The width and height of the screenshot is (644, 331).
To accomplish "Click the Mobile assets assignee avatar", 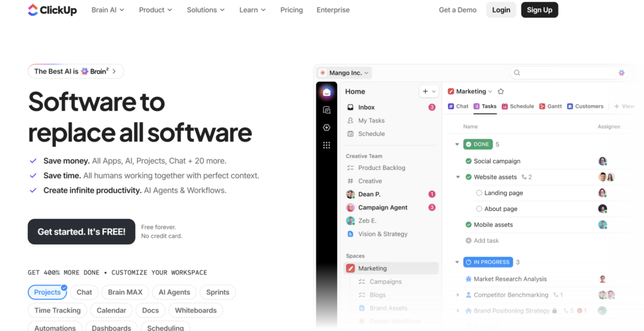I will tap(602, 225).
